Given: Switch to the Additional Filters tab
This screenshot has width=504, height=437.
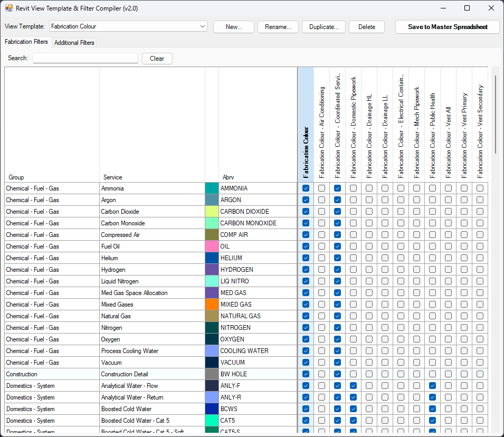Looking at the screenshot, I should 74,42.
